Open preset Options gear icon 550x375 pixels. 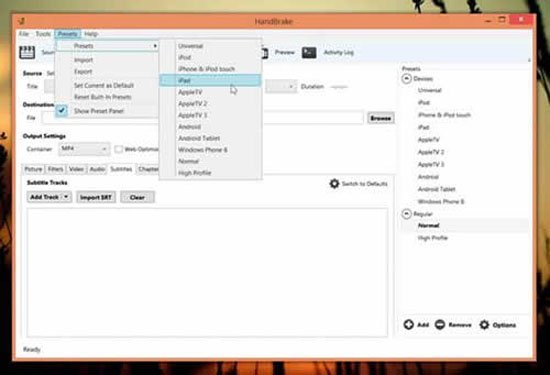coord(484,324)
